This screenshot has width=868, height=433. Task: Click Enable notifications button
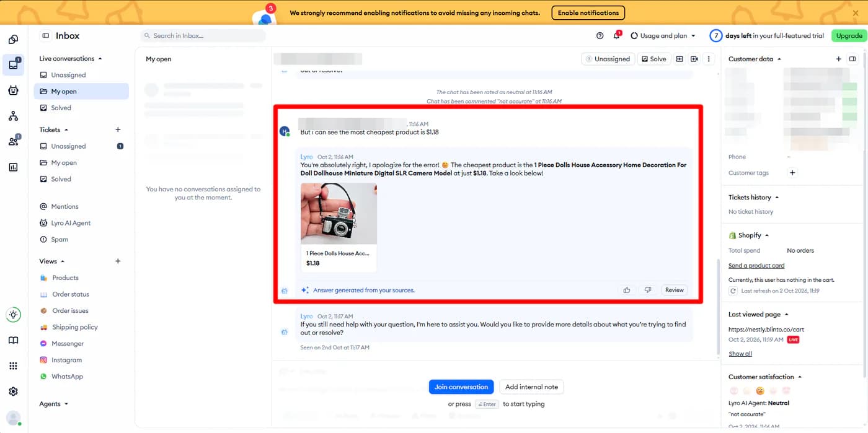(588, 12)
